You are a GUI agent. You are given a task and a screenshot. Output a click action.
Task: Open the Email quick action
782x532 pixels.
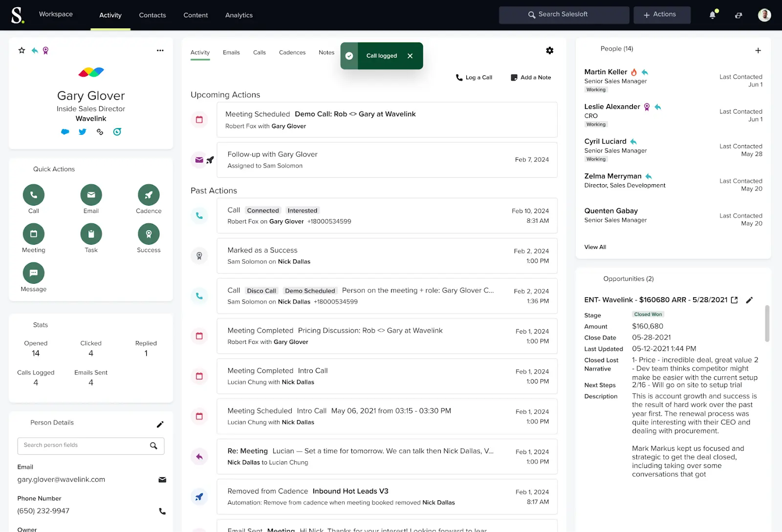click(x=91, y=195)
